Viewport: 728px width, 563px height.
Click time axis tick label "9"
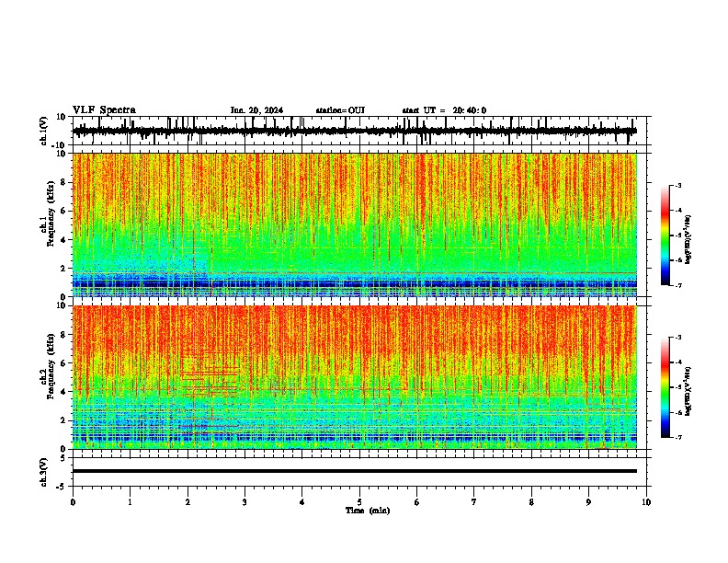click(588, 502)
